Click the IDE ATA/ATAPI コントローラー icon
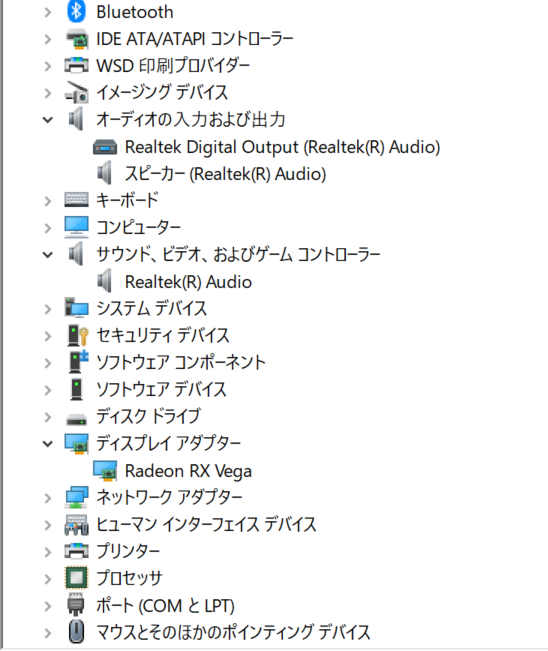Viewport: 548px width, 651px height. tap(76, 39)
